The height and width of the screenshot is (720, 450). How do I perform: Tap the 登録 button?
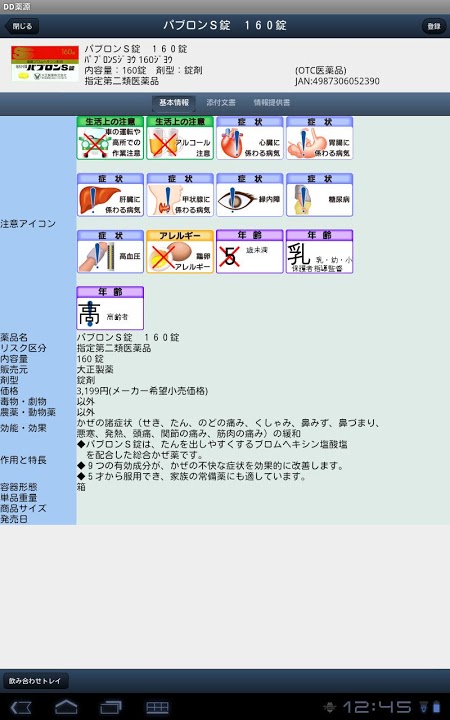(433, 26)
